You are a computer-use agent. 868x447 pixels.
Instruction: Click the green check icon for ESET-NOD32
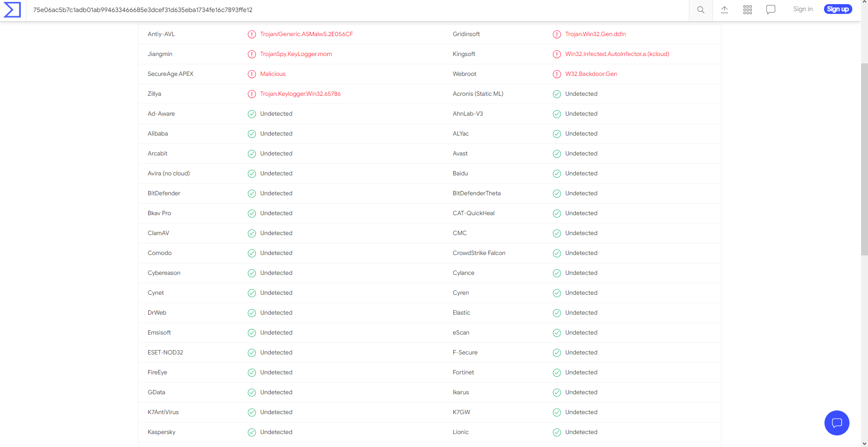(252, 353)
